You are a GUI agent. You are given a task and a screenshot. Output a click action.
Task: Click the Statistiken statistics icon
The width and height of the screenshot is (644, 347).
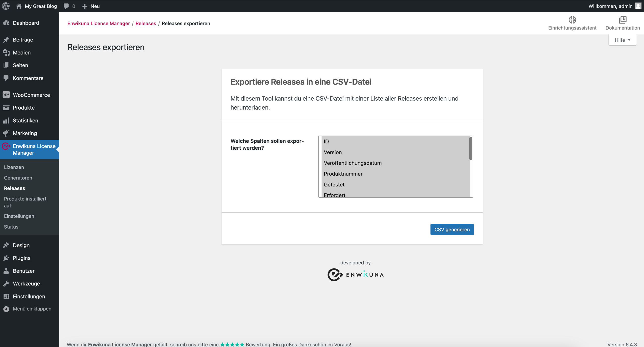[x=6, y=120]
